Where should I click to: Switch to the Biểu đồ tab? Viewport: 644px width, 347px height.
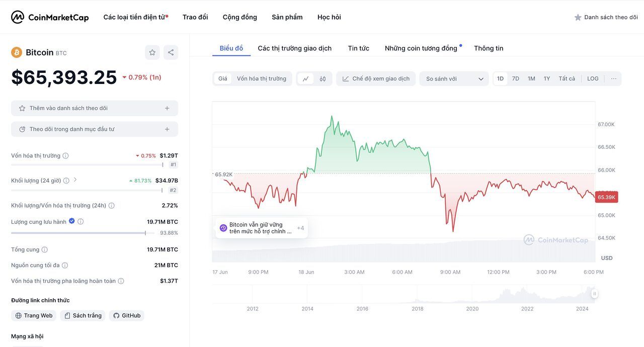[231, 48]
